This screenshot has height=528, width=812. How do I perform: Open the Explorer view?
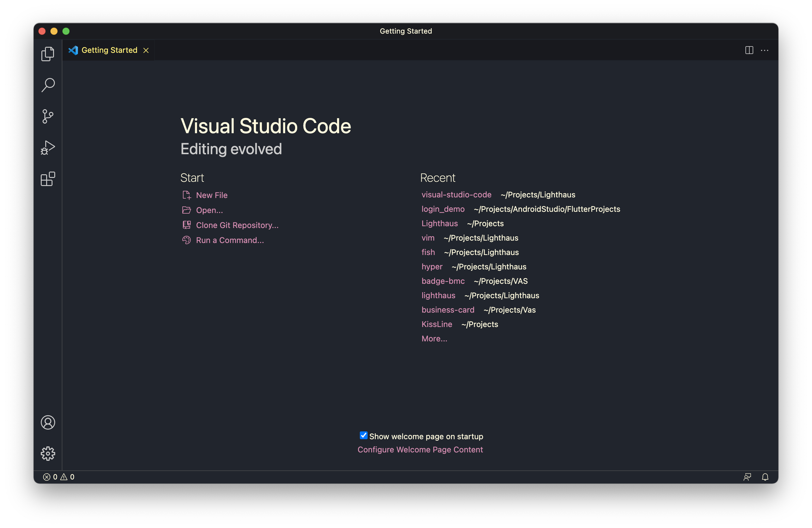tap(48, 54)
